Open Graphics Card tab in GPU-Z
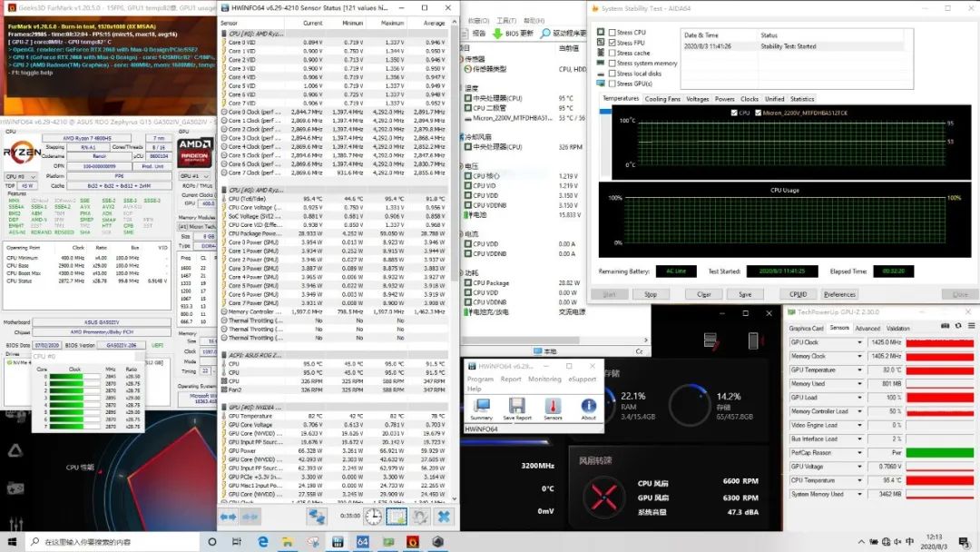The height and width of the screenshot is (552, 980). (x=807, y=328)
